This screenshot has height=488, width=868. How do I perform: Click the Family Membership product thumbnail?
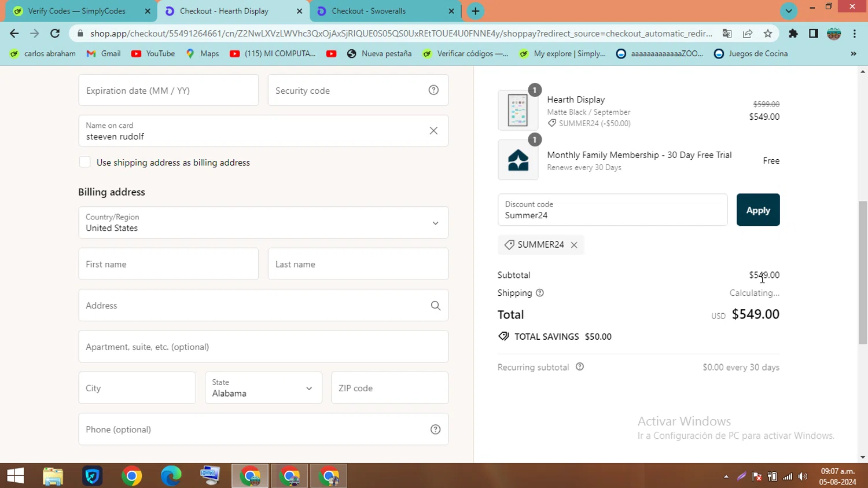tap(518, 160)
